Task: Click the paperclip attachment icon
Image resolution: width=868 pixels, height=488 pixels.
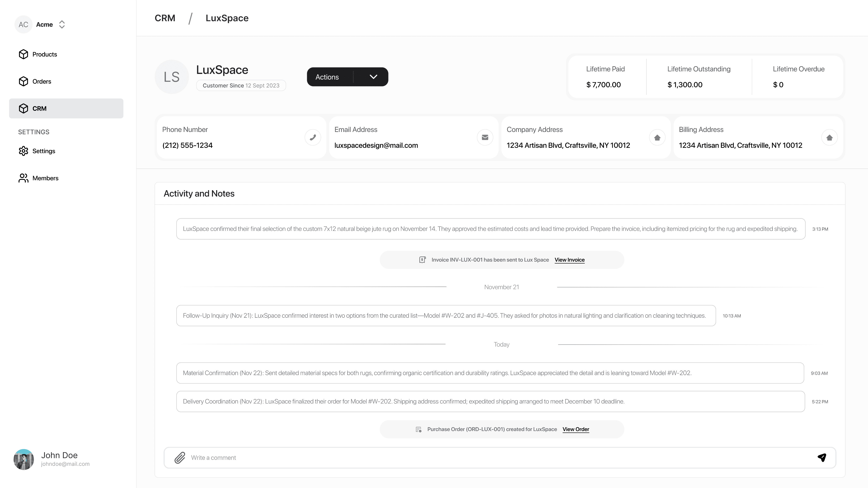Action: [x=180, y=457]
